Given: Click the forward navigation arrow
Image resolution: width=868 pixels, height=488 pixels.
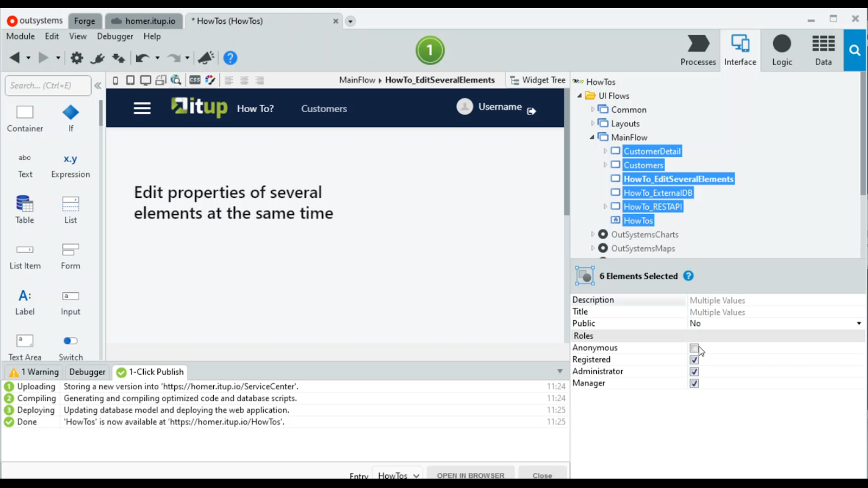Looking at the screenshot, I should [43, 58].
